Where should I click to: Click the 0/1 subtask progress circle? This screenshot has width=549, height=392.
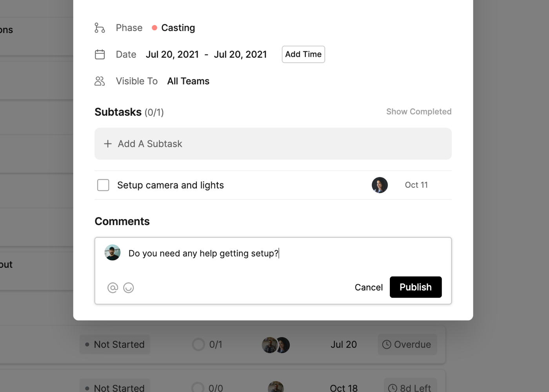point(198,345)
